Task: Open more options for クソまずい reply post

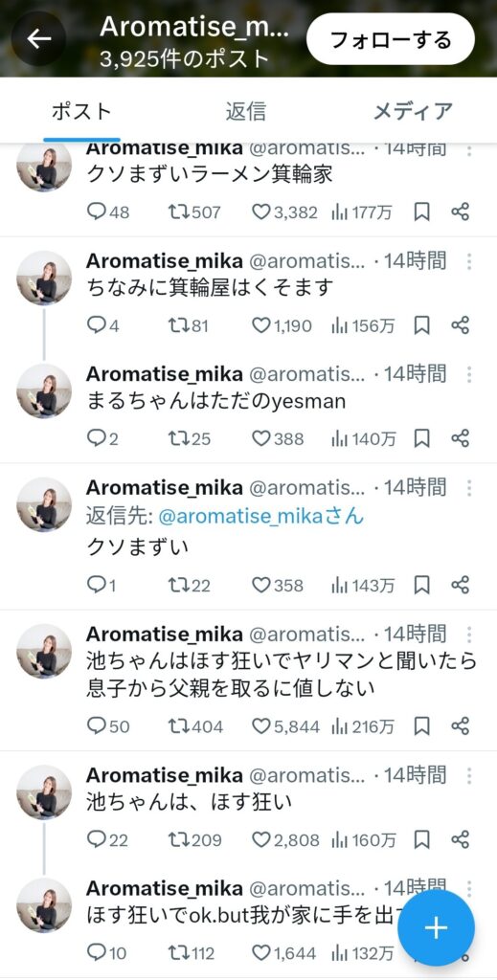Action: 469,487
